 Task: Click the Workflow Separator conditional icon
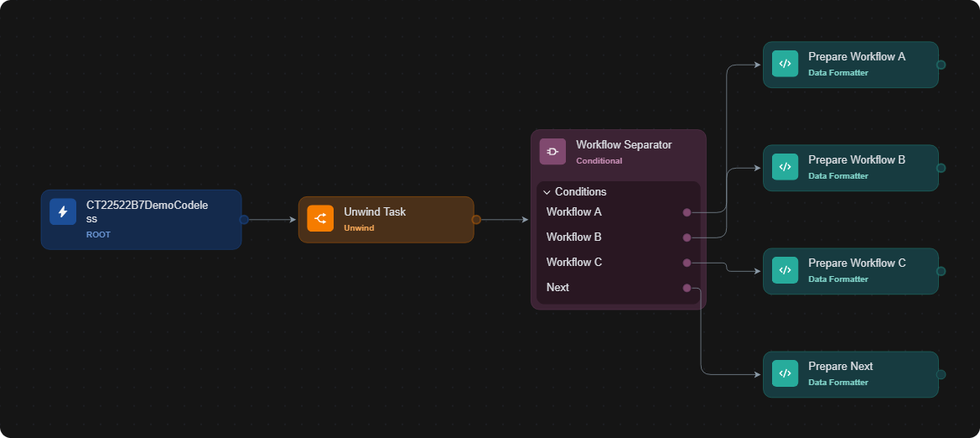click(552, 151)
